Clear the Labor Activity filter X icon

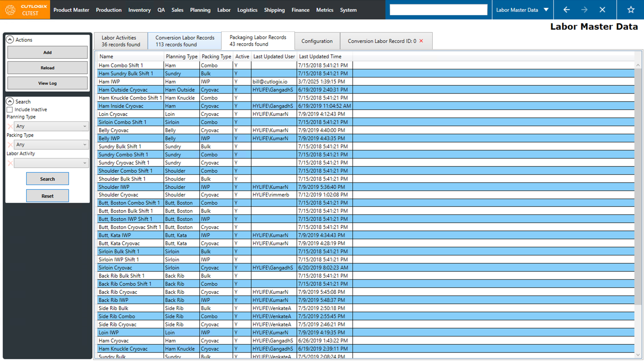pos(10,163)
